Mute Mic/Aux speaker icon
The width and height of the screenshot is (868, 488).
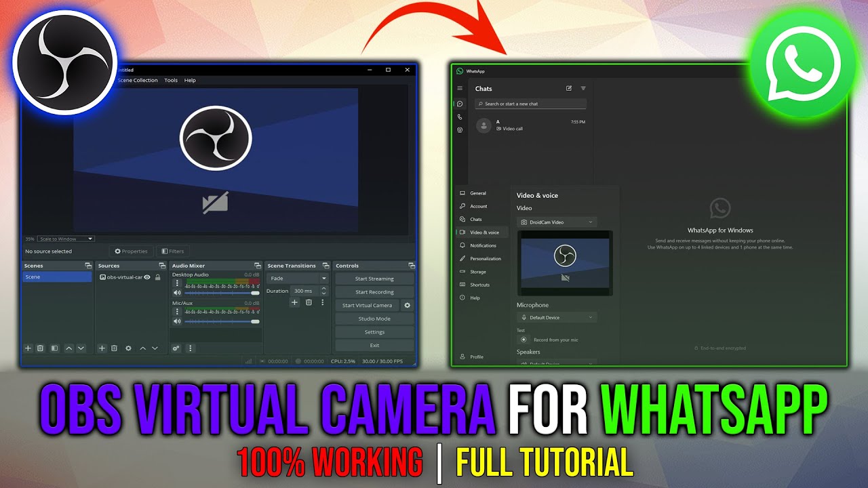(177, 321)
